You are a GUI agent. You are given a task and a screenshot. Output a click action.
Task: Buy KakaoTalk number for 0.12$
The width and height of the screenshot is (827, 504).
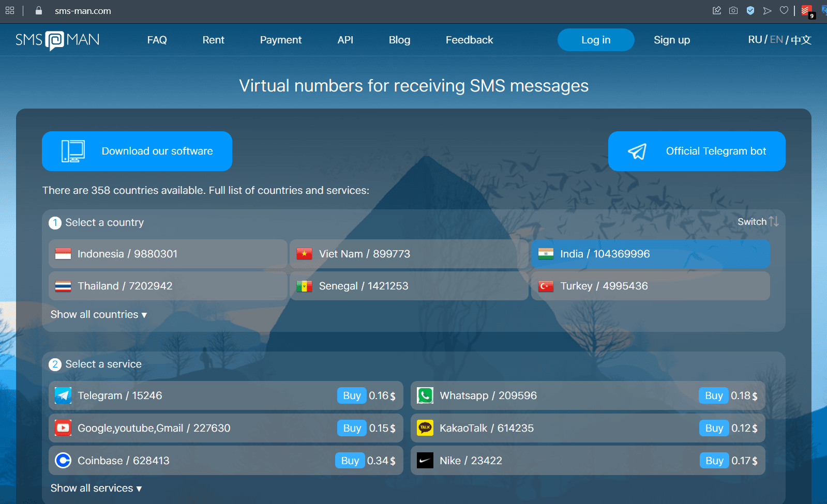pyautogui.click(x=714, y=428)
